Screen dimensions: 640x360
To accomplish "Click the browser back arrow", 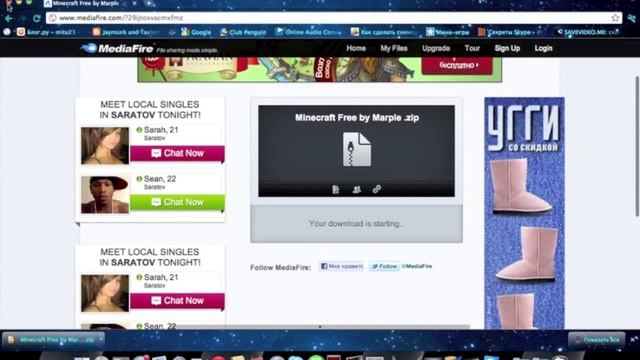I will tap(8, 18).
